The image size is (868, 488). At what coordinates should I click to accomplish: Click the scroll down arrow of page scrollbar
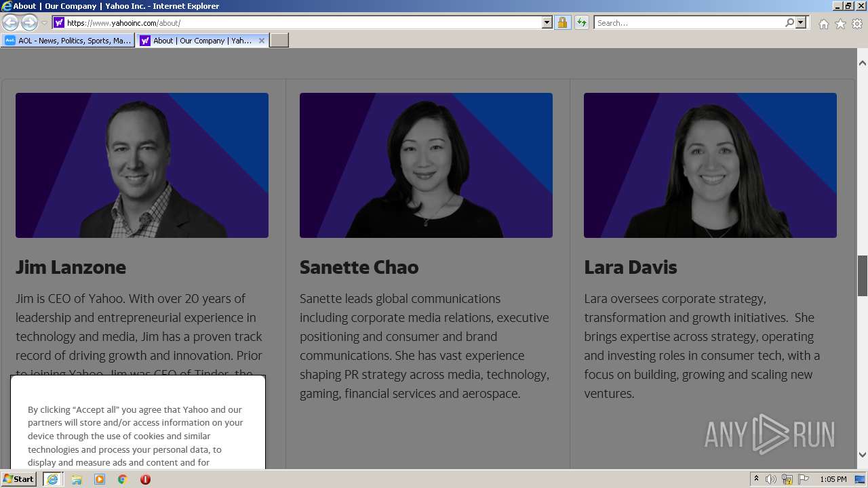pos(863,455)
